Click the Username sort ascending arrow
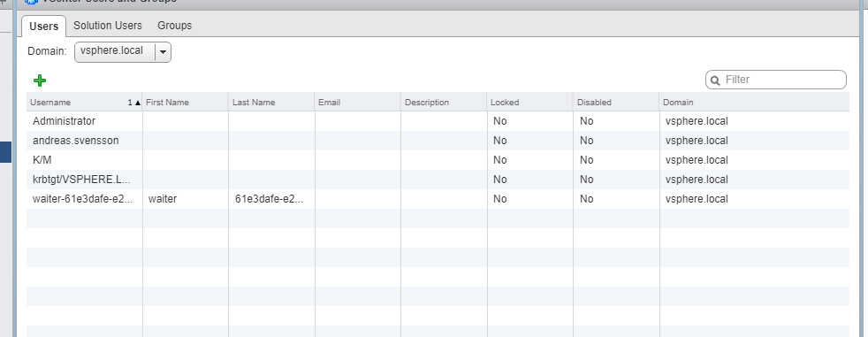Viewport: 868px width, 337px height. coord(137,103)
